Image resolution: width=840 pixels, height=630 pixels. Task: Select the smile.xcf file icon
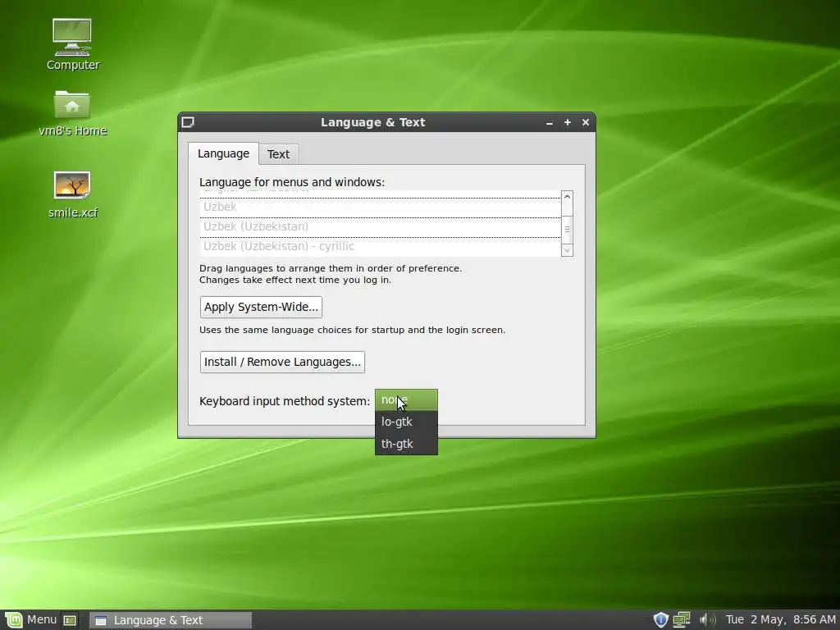(x=72, y=194)
